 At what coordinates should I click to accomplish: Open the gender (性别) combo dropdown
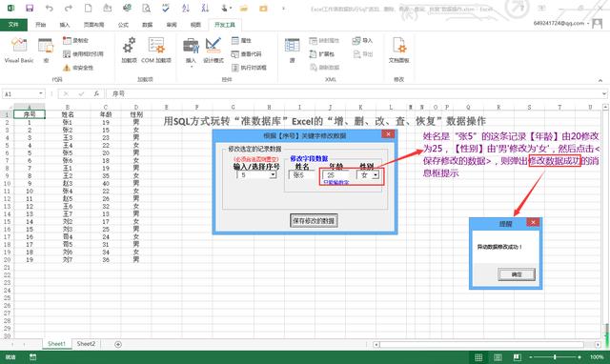(x=376, y=175)
